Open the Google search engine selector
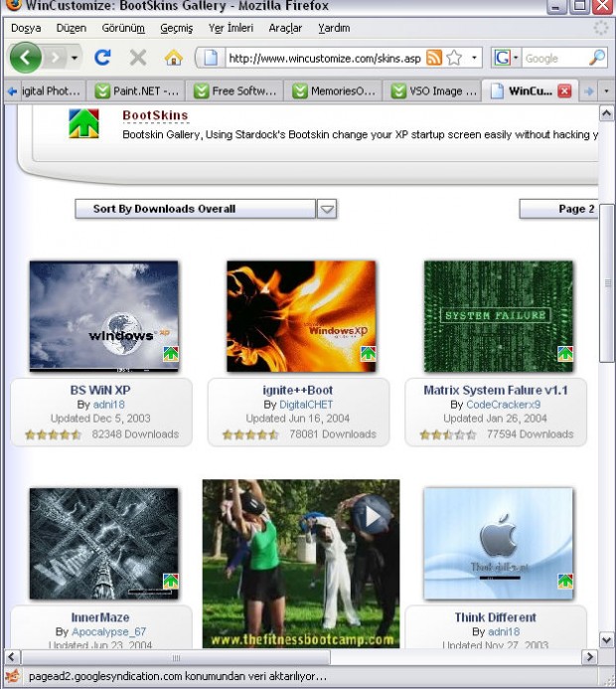616x689 pixels. tap(507, 58)
